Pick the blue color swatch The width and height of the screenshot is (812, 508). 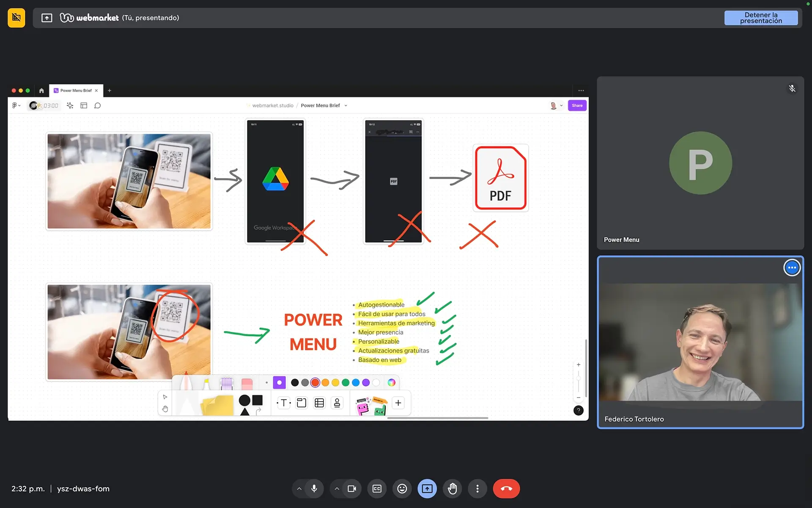click(x=356, y=383)
